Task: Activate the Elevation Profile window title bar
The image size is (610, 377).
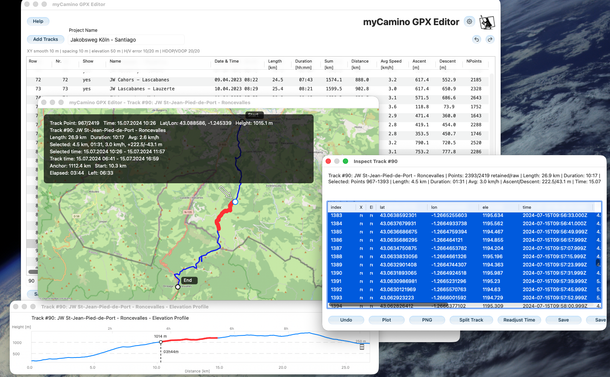Action: [x=194, y=307]
